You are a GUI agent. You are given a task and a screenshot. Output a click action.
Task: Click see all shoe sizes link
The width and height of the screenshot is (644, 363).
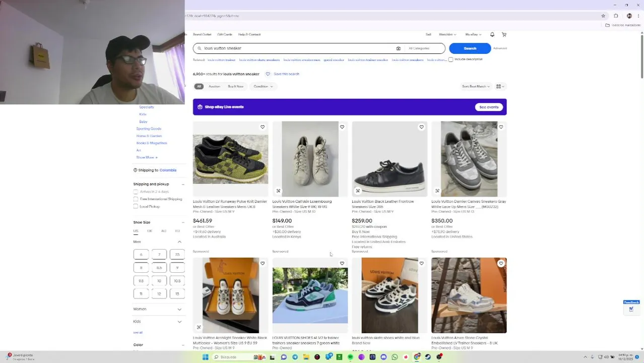click(x=138, y=333)
